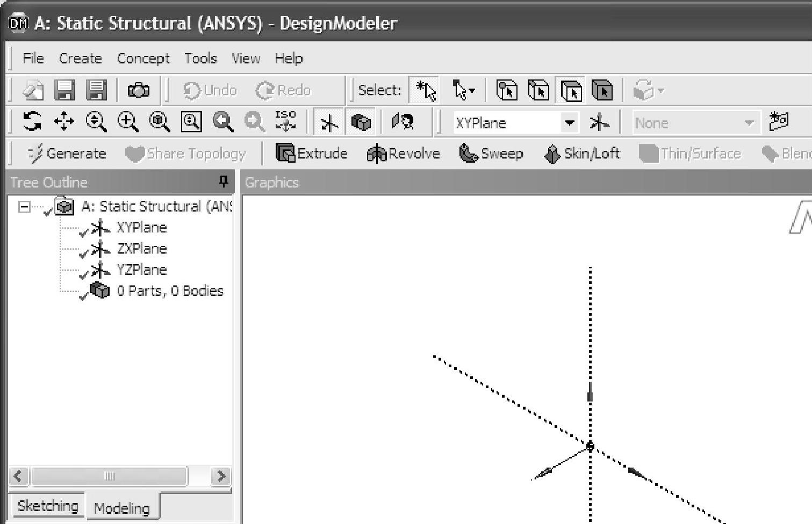Screen dimensions: 812x524
Task: Select the Revolve feature tool
Action: [x=376, y=154]
